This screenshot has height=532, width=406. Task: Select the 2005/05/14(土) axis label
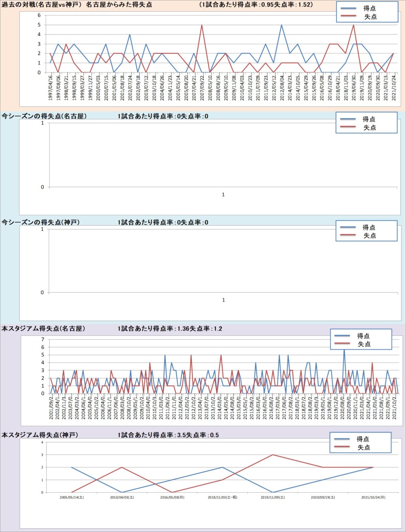(71, 497)
